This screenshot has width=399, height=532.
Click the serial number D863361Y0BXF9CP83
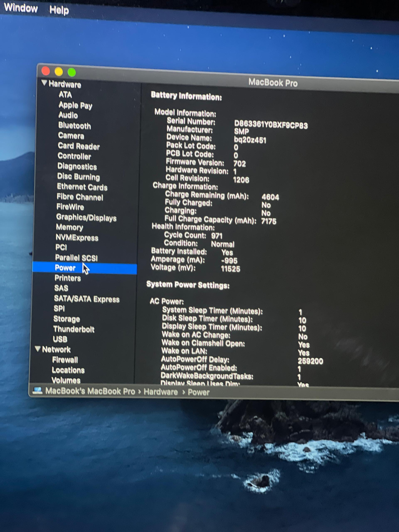pyautogui.click(x=271, y=125)
